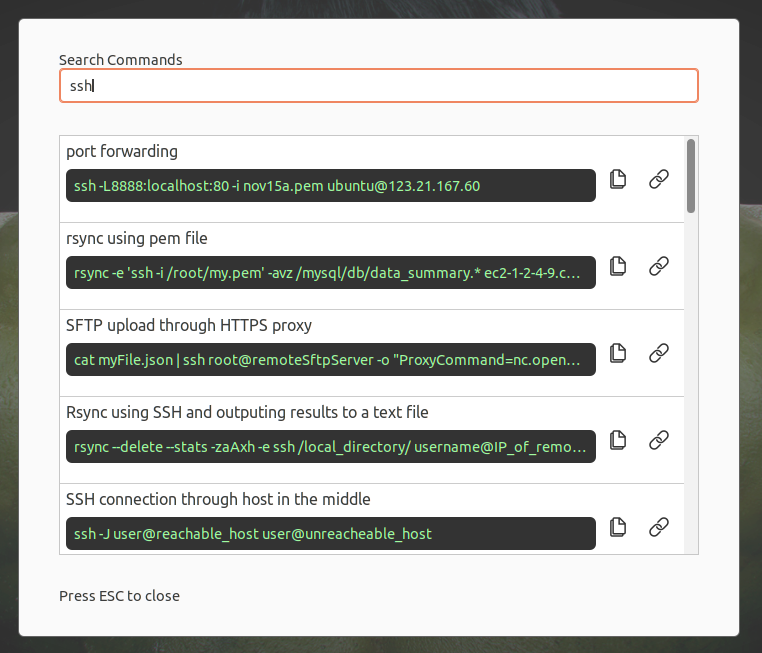The image size is (762, 653).
Task: Open link for SSH connection through host
Action: coord(658,527)
